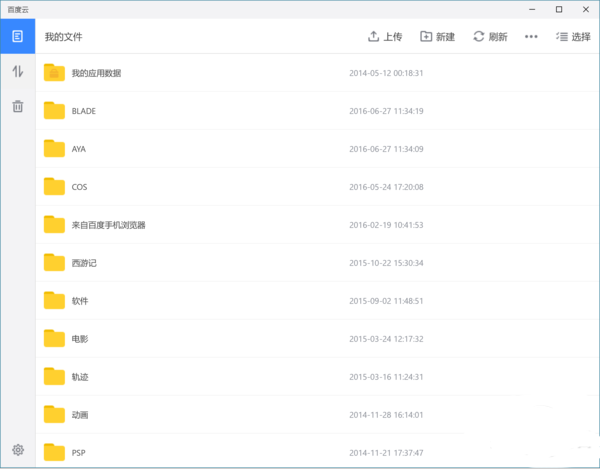Screen dimensions: 600x470
Task: Click date 2014-11-28 16:14:01
Action: [x=386, y=415]
